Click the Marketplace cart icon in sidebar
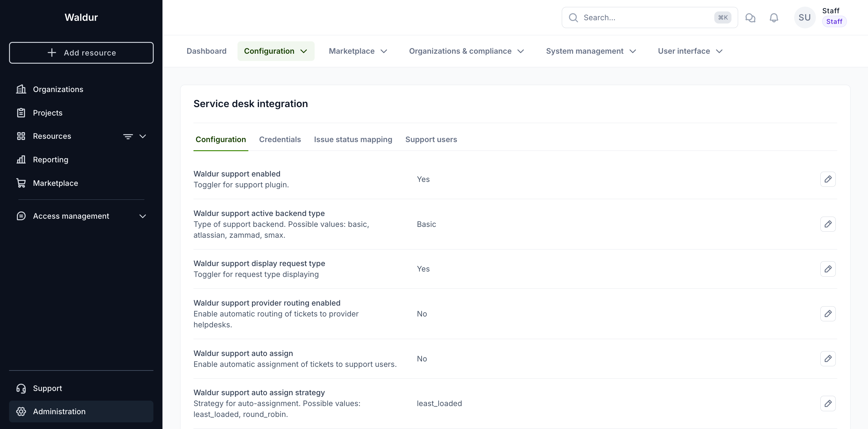The height and width of the screenshot is (429, 868). click(x=21, y=183)
